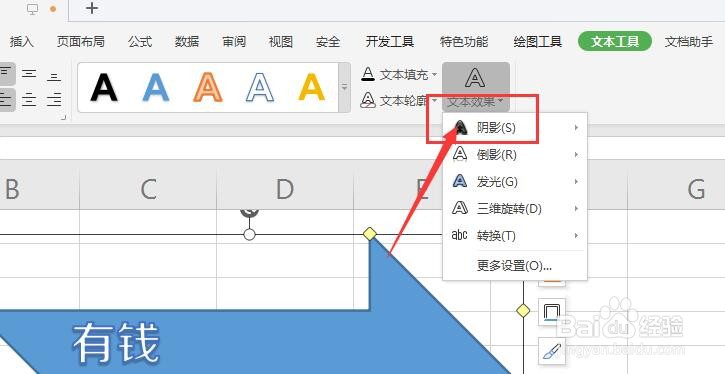Image resolution: width=725 pixels, height=374 pixels.
Task: Open the 视图 tab
Action: (x=281, y=42)
